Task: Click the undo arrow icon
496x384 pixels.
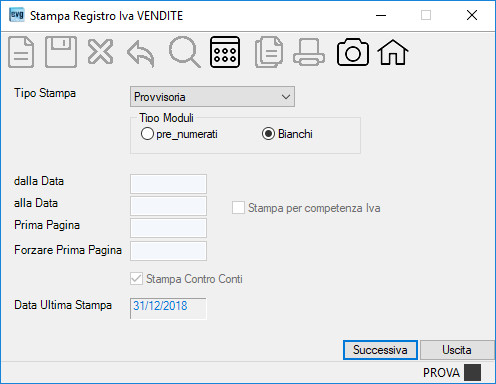Action: pyautogui.click(x=141, y=54)
